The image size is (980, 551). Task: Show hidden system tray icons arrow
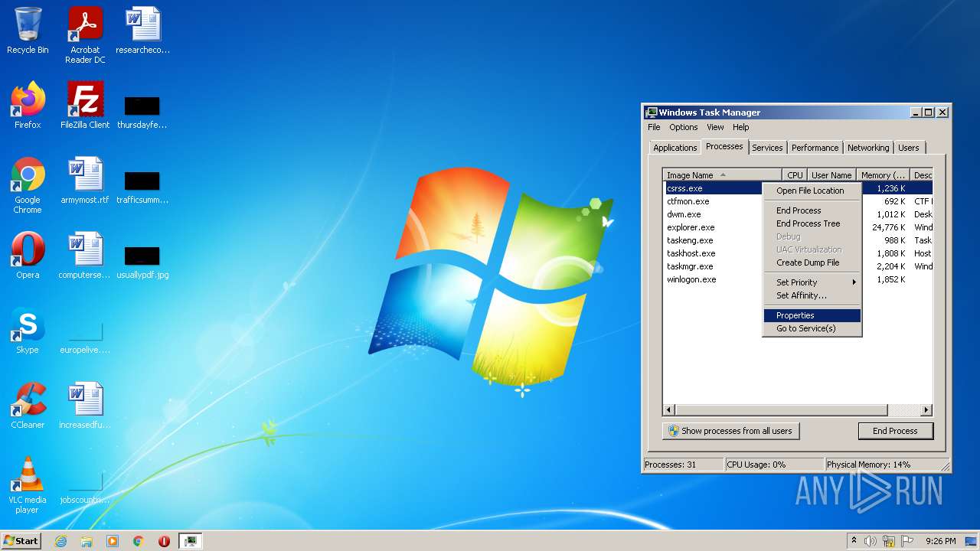coord(854,541)
